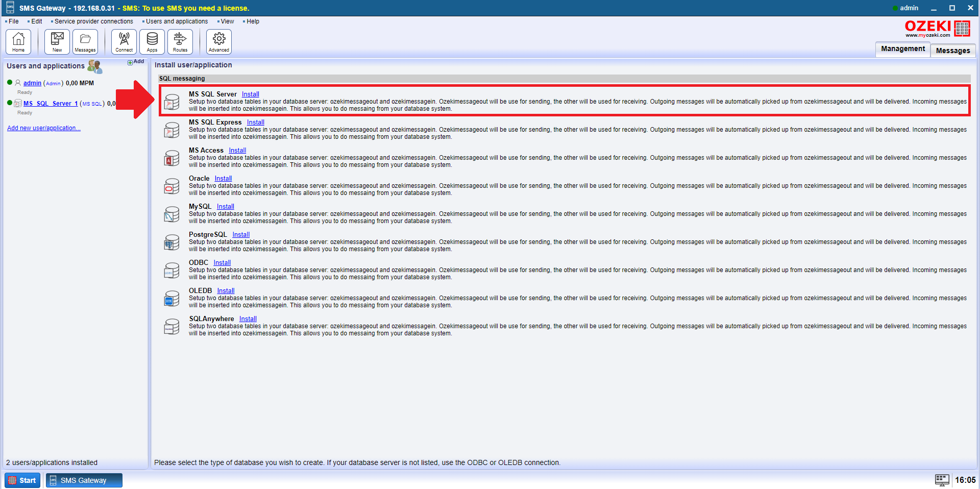Install the MS Access connection
Screen dimensions: 980x489
[x=237, y=151]
